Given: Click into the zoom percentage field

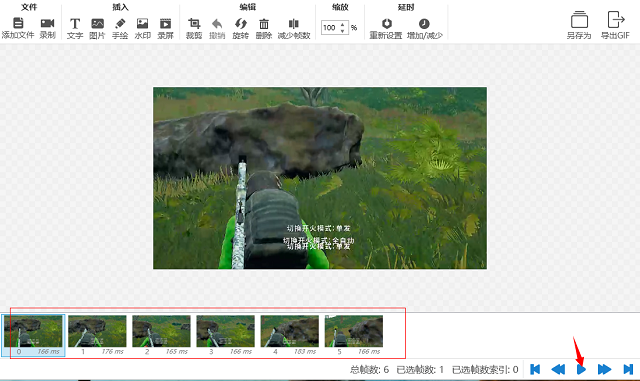Looking at the screenshot, I should [331, 27].
